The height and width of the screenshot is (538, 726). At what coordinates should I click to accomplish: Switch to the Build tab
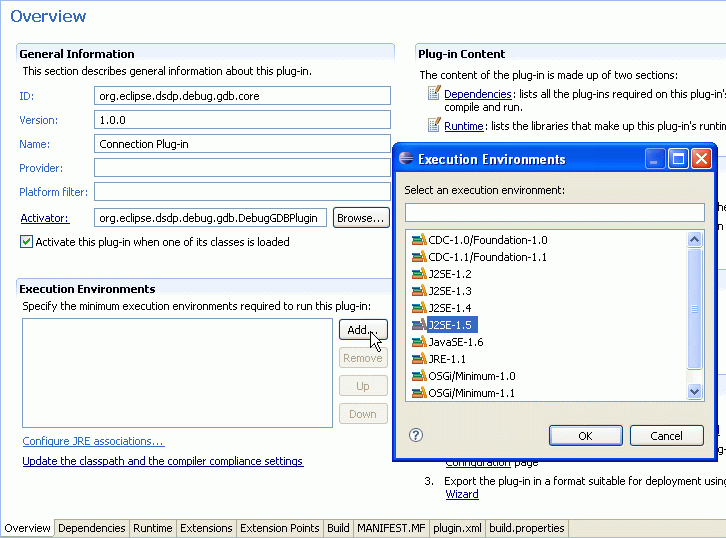(x=338, y=528)
